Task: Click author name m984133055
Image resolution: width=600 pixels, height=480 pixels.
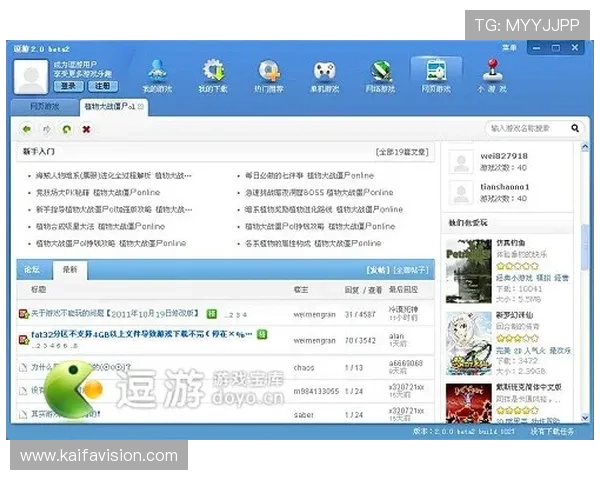Action: [316, 391]
